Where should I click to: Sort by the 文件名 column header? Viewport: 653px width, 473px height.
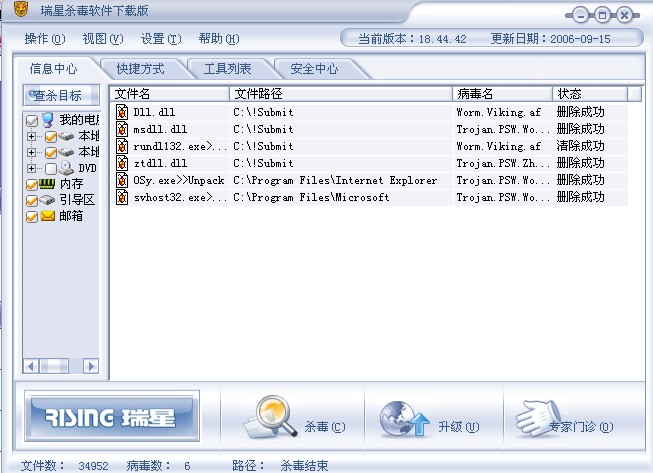(170, 94)
